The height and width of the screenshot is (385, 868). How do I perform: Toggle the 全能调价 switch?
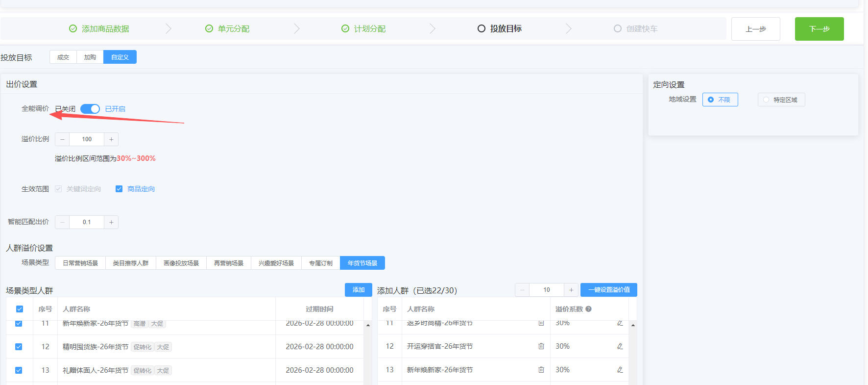[x=90, y=109]
